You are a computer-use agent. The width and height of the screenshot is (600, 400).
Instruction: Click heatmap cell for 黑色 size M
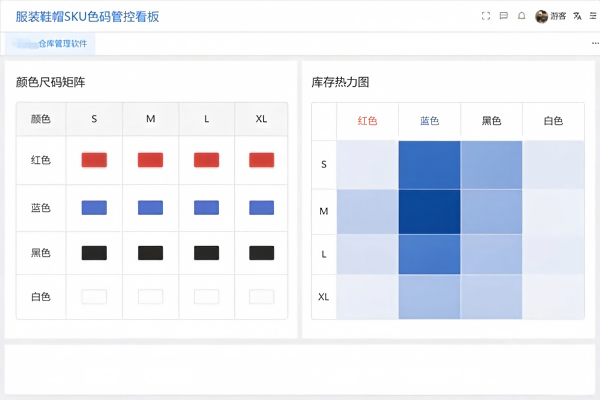click(x=491, y=212)
